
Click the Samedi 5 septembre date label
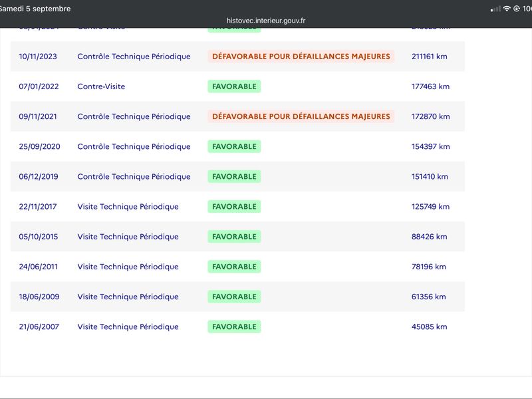point(35,9)
